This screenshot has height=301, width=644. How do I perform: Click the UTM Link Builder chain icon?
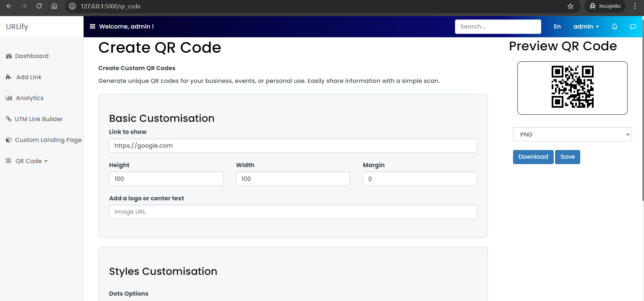click(9, 119)
